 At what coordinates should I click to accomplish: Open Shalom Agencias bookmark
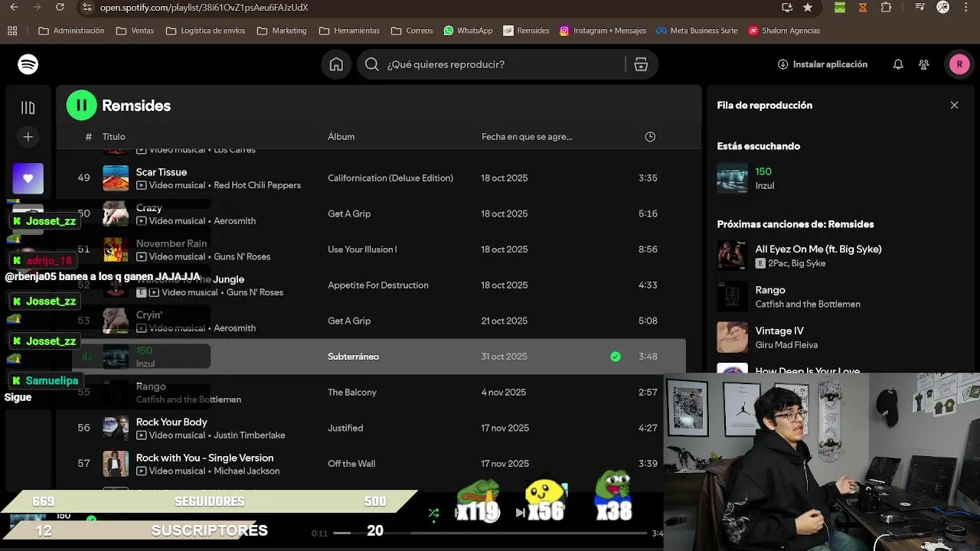784,31
